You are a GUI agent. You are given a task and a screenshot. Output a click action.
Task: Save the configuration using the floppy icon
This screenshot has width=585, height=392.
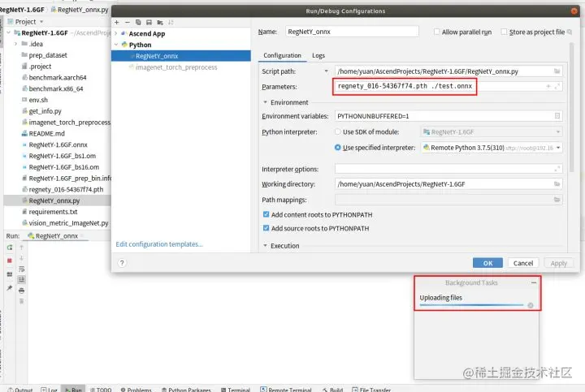pyautogui.click(x=149, y=23)
